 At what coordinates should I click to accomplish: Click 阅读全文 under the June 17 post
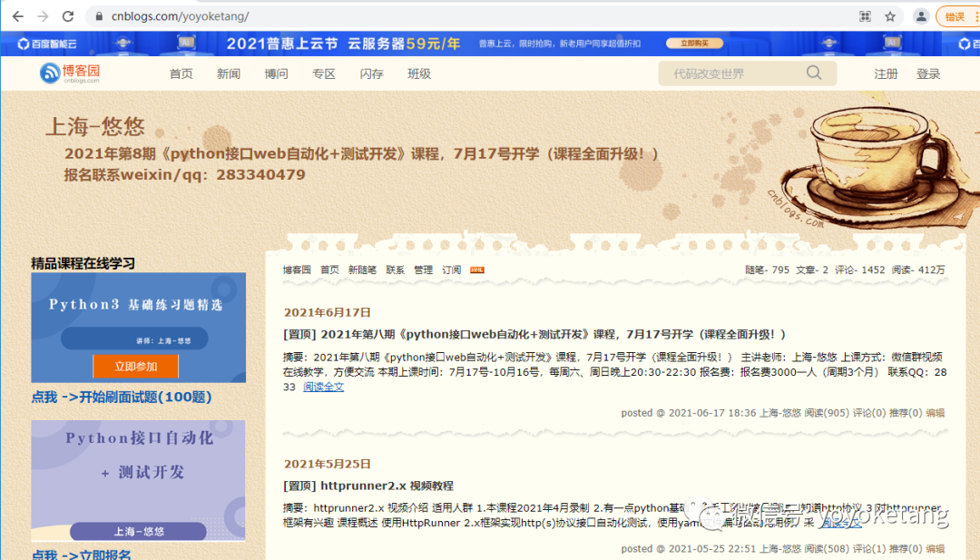tap(323, 387)
